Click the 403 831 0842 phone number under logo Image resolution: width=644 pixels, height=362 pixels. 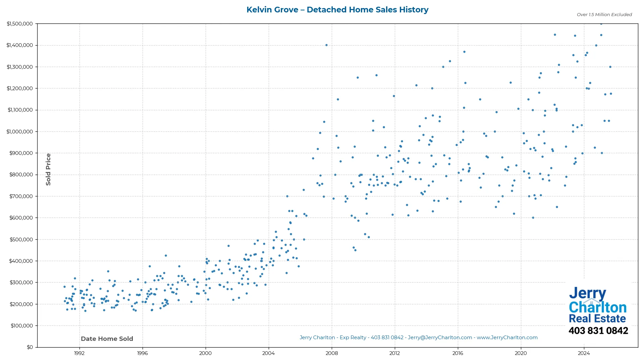coord(598,330)
